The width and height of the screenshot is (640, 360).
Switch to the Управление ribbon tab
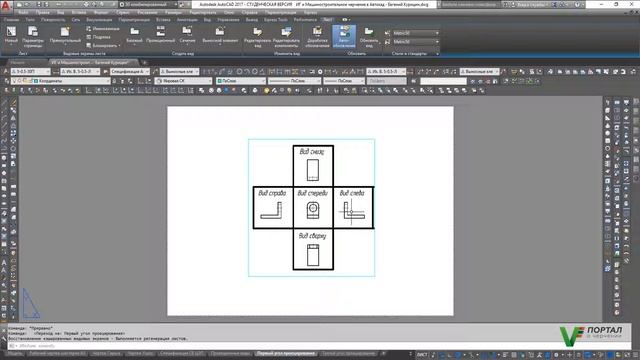[x=228, y=20]
